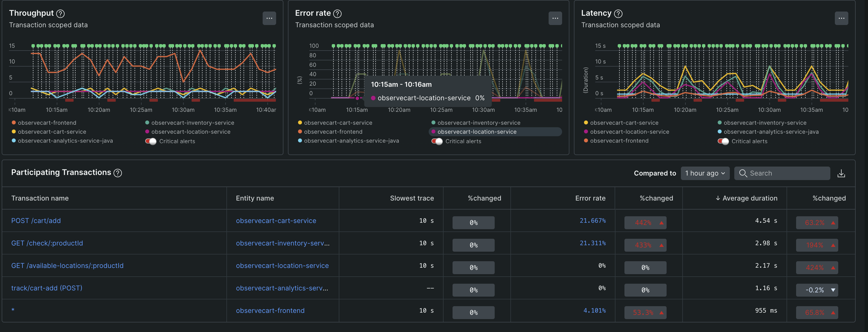Open observecart-location-service entity link in table

[x=282, y=266]
